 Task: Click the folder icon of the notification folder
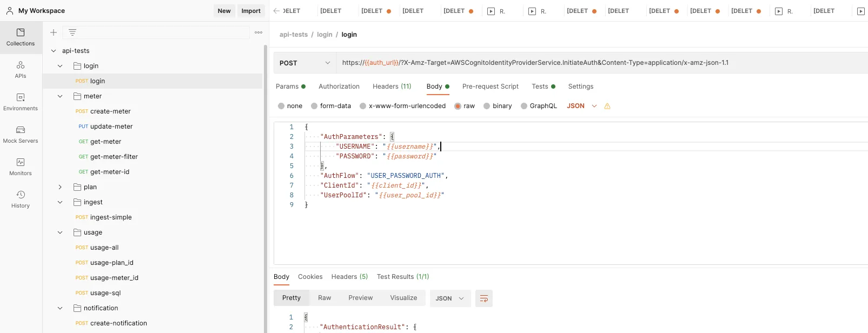click(x=77, y=308)
